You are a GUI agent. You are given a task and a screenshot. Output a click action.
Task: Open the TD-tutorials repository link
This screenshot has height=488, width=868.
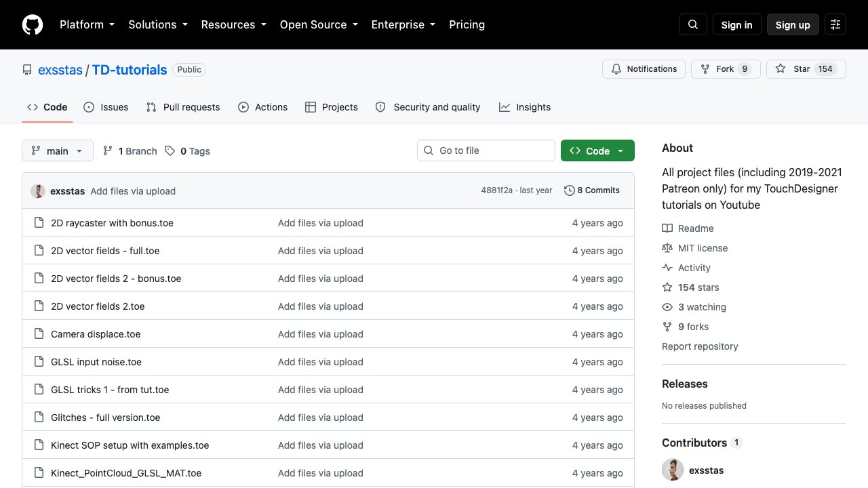[x=130, y=70]
